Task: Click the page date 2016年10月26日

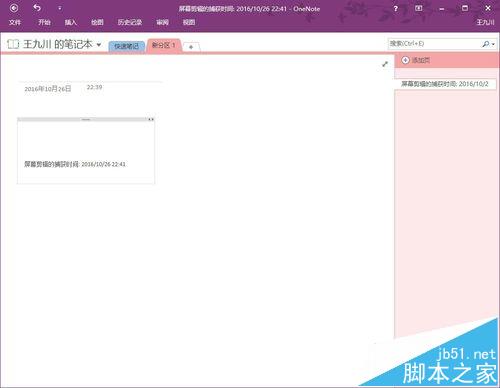Action: coord(48,89)
